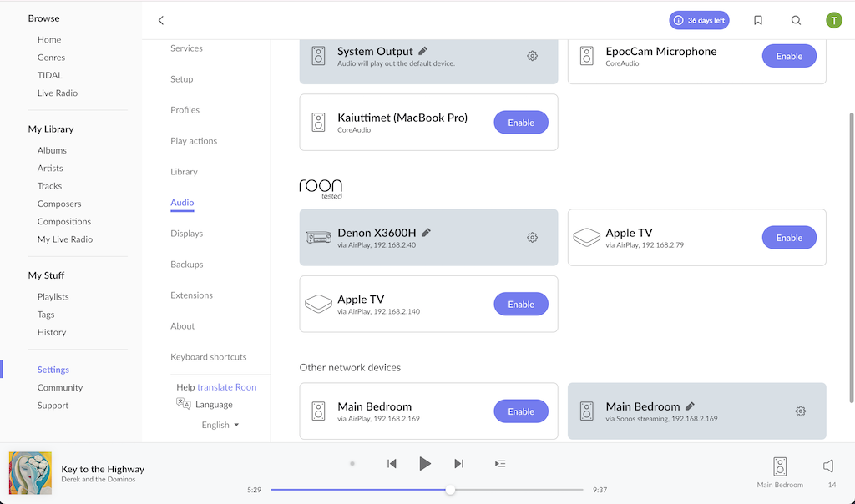This screenshot has height=504, width=855.
Task: Click the language translation icon
Action: 183,403
